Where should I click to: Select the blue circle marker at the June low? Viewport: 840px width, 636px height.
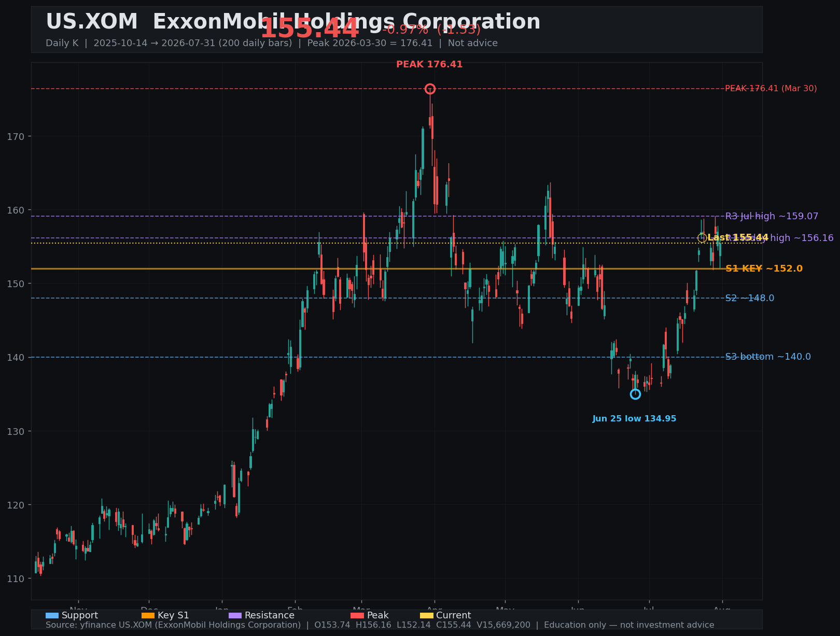635,394
